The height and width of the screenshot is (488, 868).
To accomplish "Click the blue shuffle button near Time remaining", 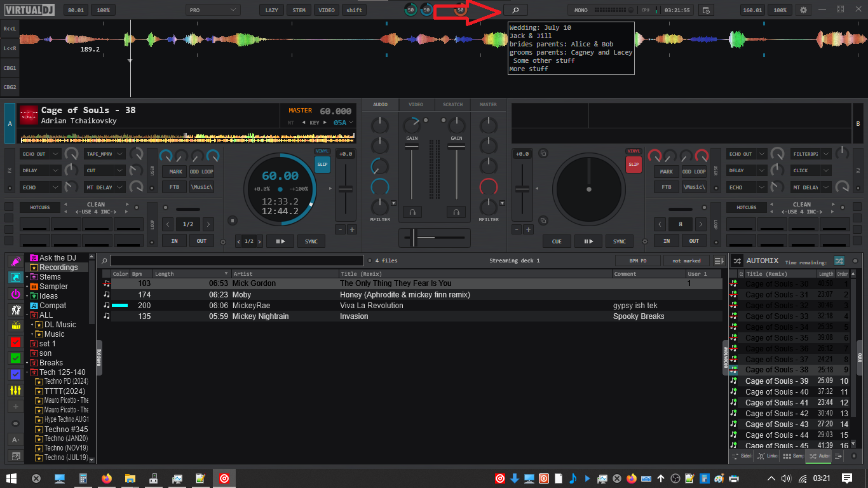I will click(x=839, y=261).
